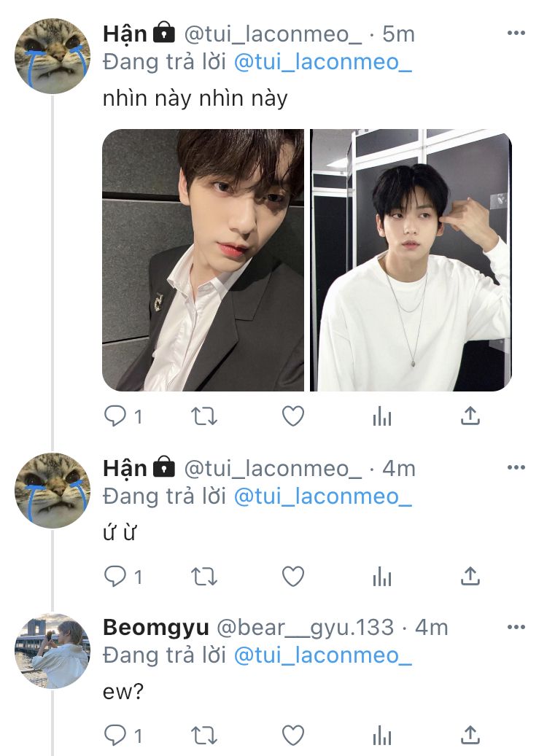Like the "nhìn này nhìn này" tweet
Viewport: 547px width, 756px height.
293,416
